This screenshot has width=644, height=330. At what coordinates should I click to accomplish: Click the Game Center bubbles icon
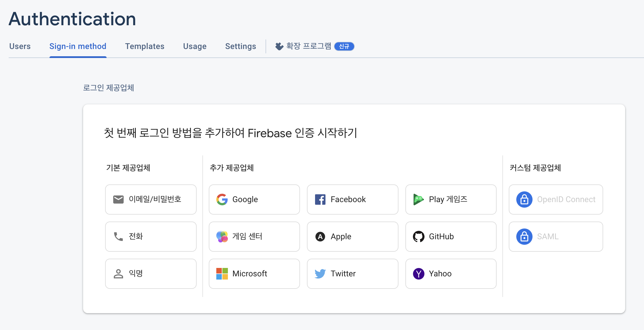(x=222, y=237)
